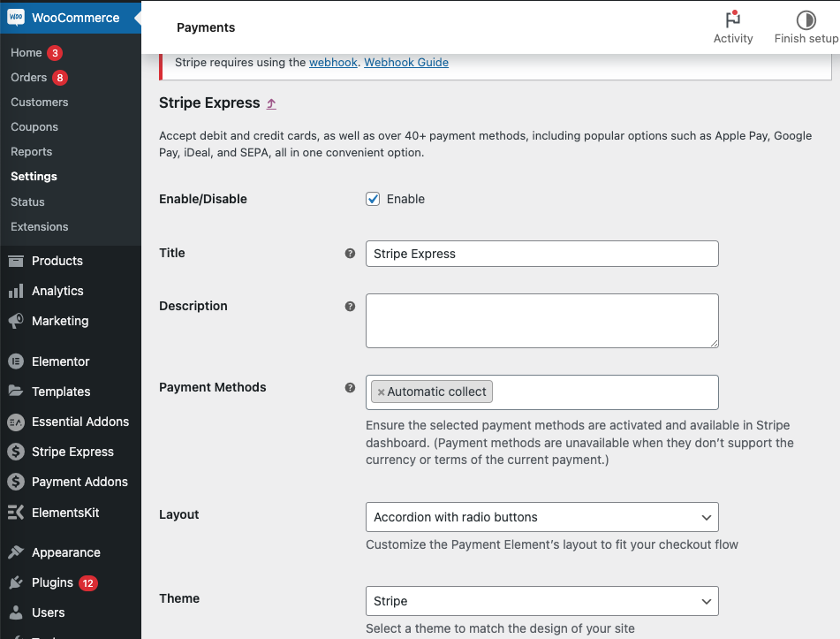Screen dimensions: 840x639
Task: Click into the Title input field
Action: coord(542,254)
